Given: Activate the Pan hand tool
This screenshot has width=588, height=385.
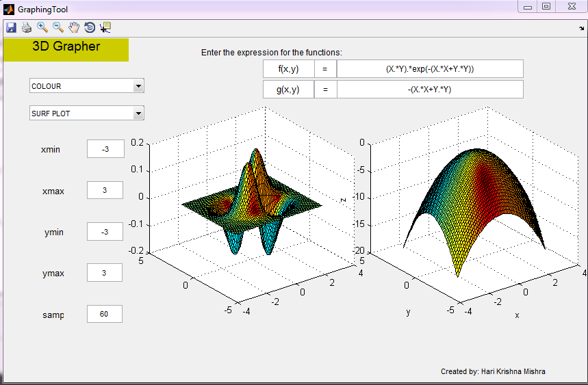Looking at the screenshot, I should pos(74,27).
